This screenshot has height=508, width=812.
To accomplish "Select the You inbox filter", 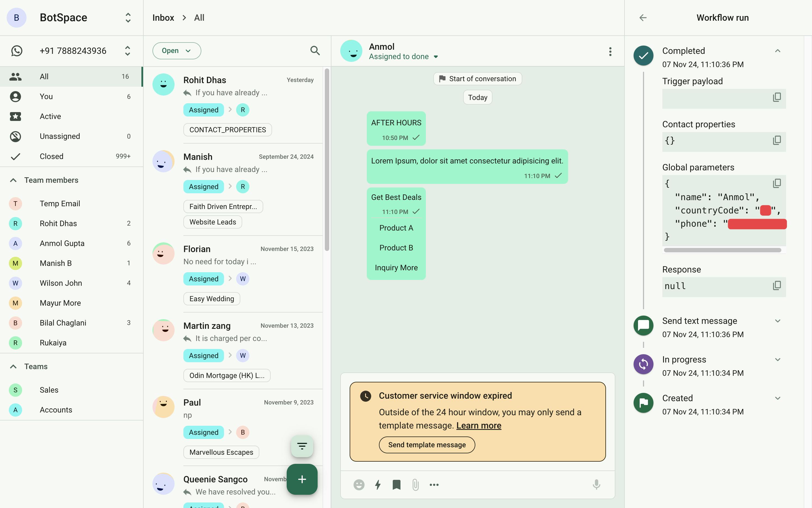I will 71,96.
